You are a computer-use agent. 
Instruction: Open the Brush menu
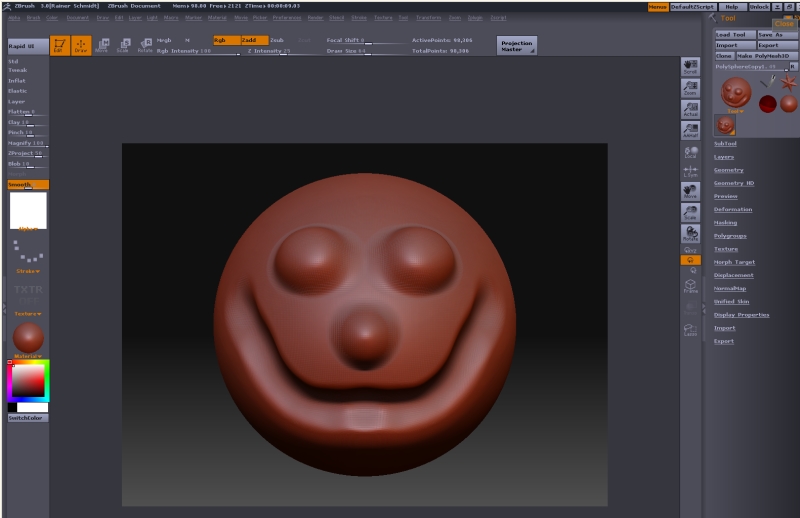click(33, 17)
